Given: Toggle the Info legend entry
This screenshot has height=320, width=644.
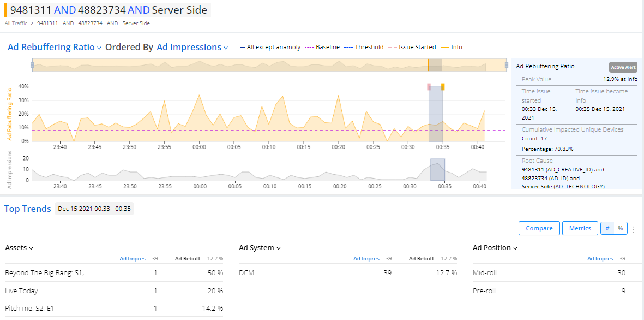Looking at the screenshot, I should (x=451, y=48).
